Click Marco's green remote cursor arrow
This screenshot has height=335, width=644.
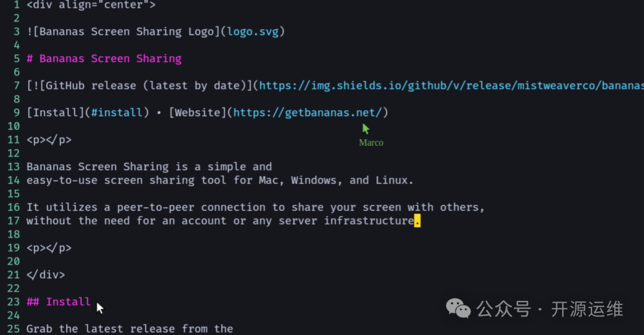(366, 128)
